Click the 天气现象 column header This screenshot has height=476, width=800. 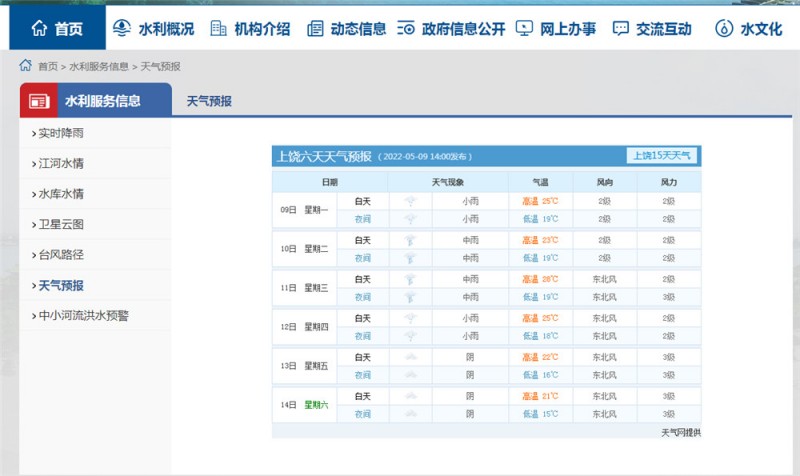(x=448, y=182)
